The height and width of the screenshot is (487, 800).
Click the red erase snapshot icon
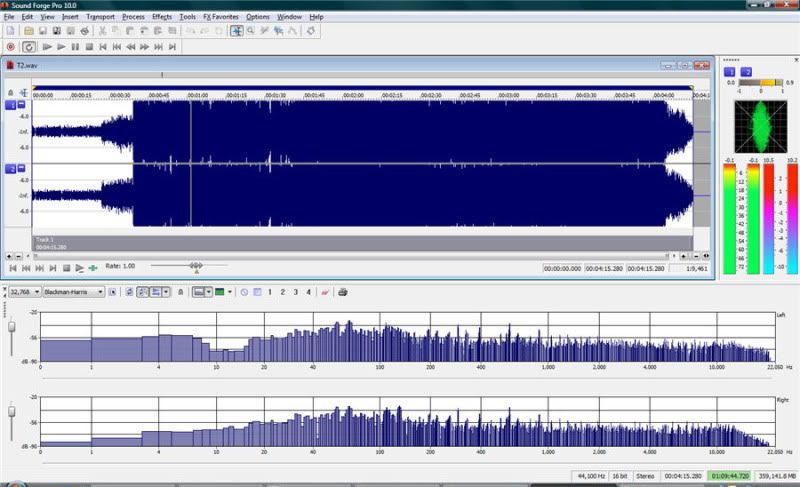324,292
